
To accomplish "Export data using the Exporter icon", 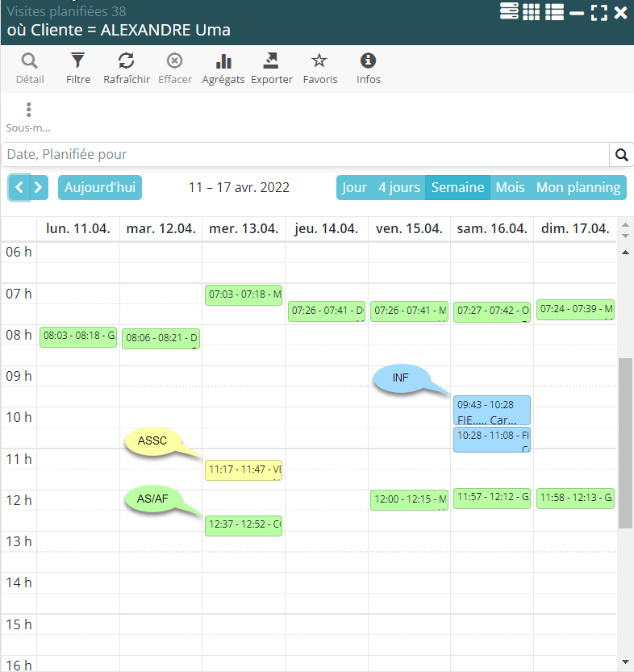I will tap(271, 68).
